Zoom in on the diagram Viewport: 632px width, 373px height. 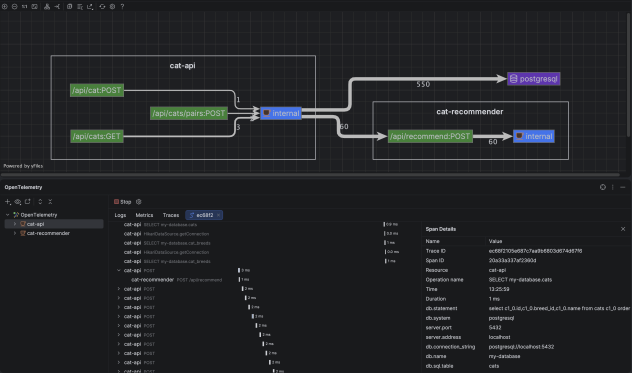(x=4, y=6)
